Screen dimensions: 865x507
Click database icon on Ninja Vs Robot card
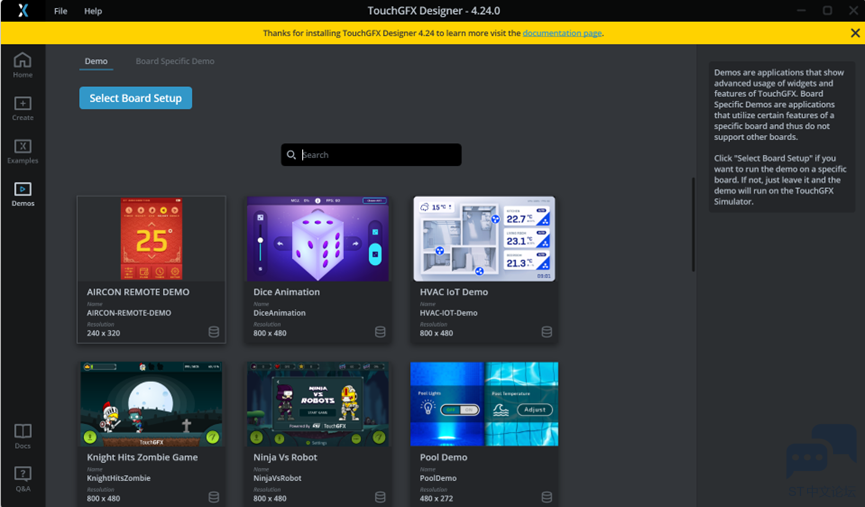tap(380, 497)
